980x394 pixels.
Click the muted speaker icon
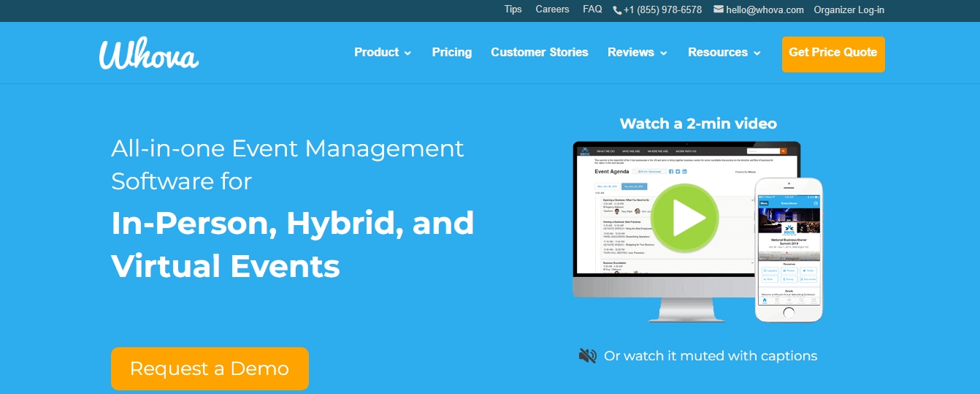[587, 356]
